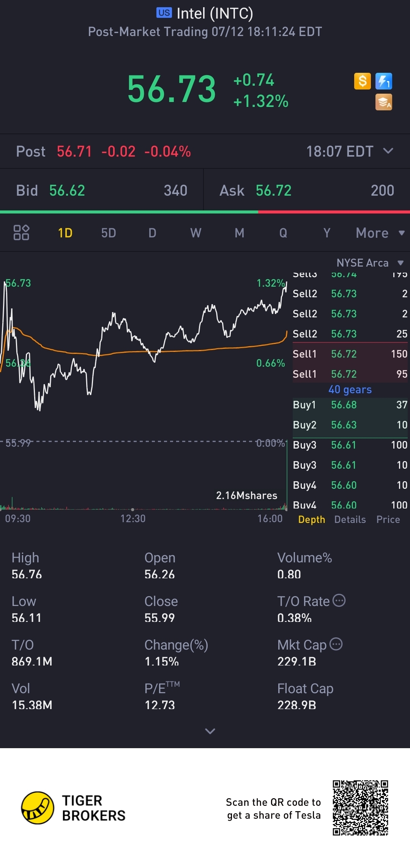Tap the T/O Rate info icon

pos(339,601)
